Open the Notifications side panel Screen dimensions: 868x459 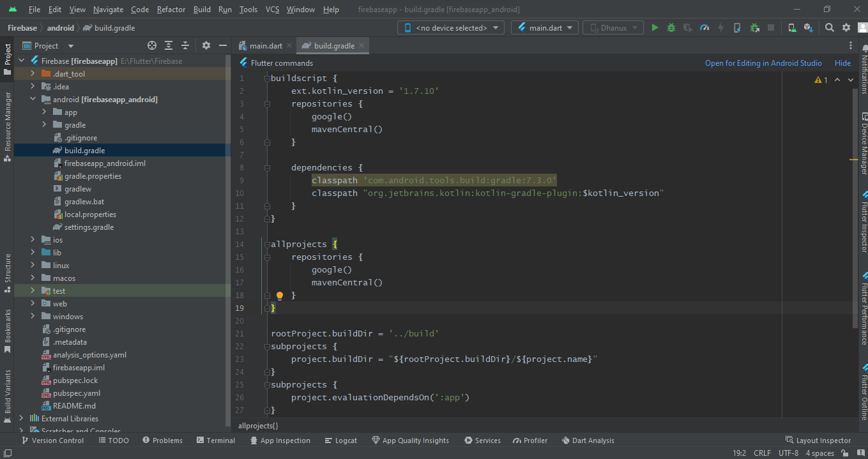(864, 70)
